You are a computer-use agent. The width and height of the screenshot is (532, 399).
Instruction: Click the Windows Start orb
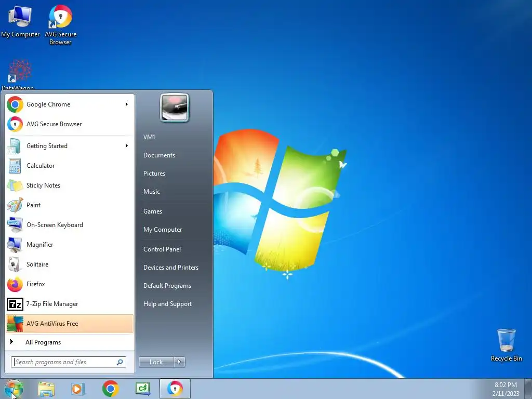(x=14, y=389)
